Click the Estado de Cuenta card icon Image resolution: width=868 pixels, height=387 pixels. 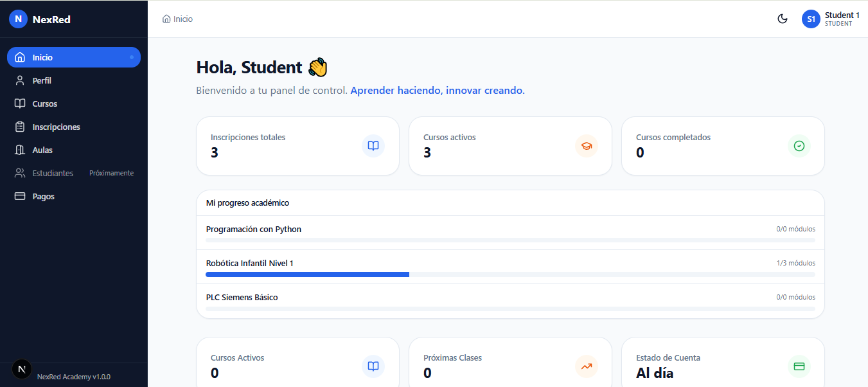point(799,366)
